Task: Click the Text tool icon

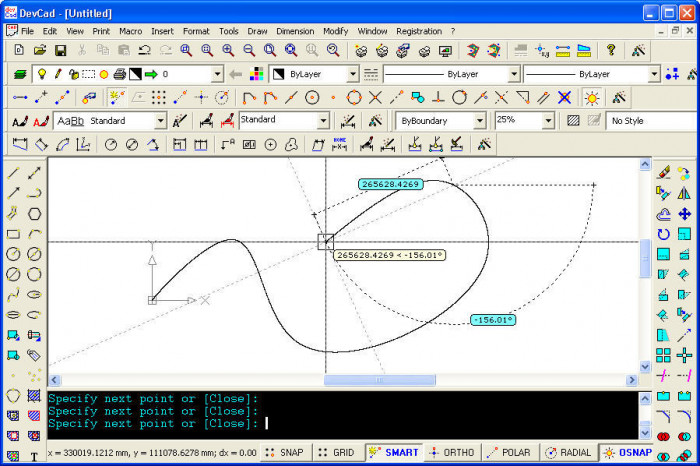Action: (x=35, y=457)
